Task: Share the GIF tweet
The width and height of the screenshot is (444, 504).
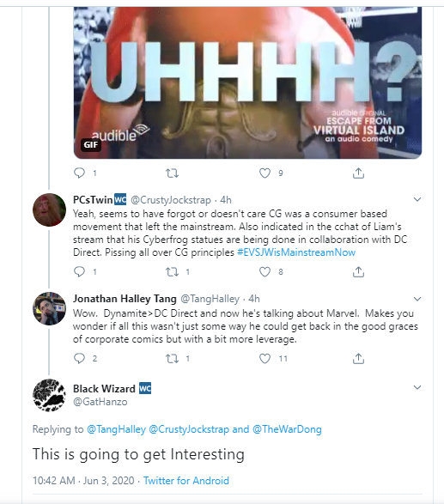Action: point(358,173)
